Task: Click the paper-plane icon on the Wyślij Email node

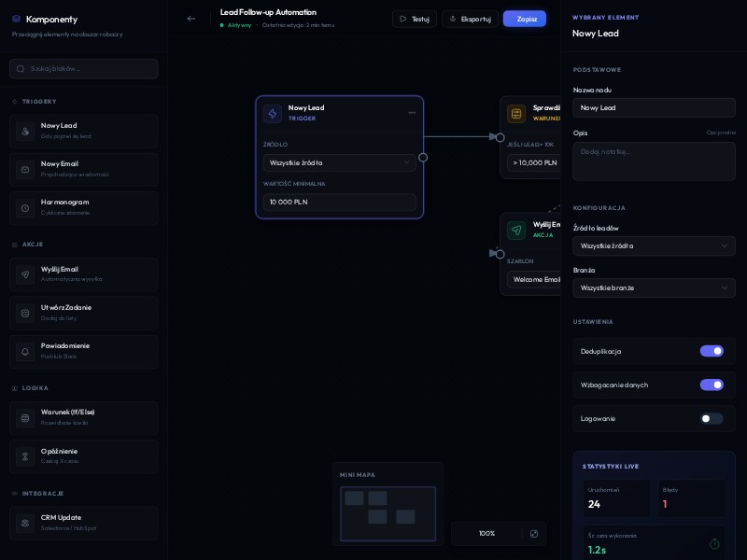Action: [x=516, y=230]
